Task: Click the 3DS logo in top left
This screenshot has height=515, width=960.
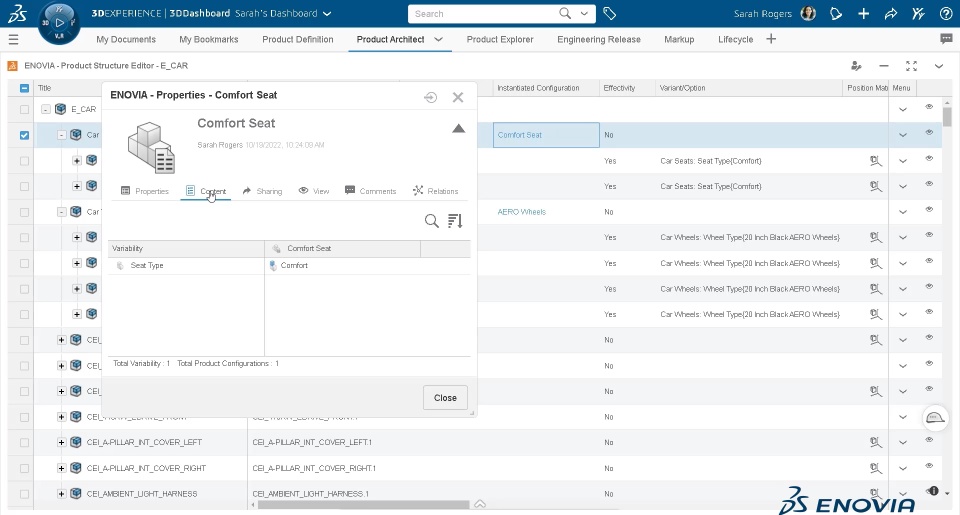Action: pyautogui.click(x=18, y=14)
